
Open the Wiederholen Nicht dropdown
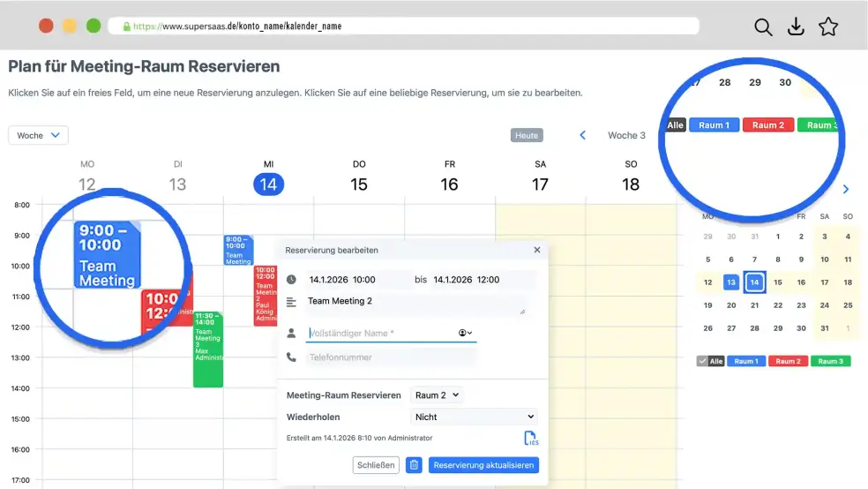coord(475,417)
